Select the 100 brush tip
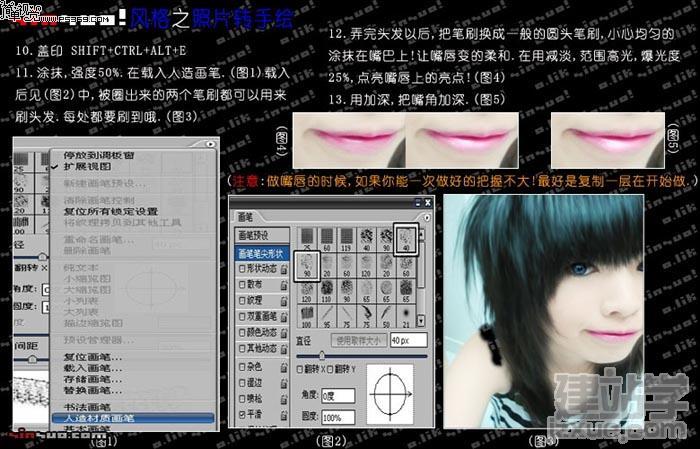This screenshot has height=449, width=700. pos(307,316)
